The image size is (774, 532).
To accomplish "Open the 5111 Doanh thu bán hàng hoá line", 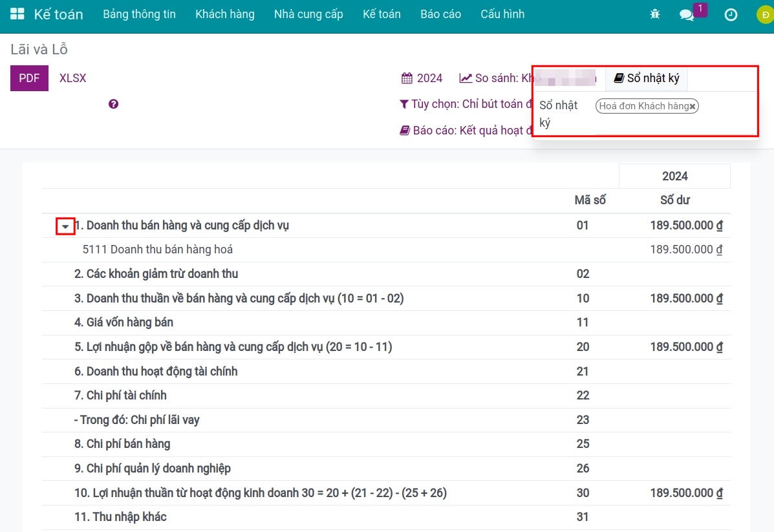I will click(158, 250).
